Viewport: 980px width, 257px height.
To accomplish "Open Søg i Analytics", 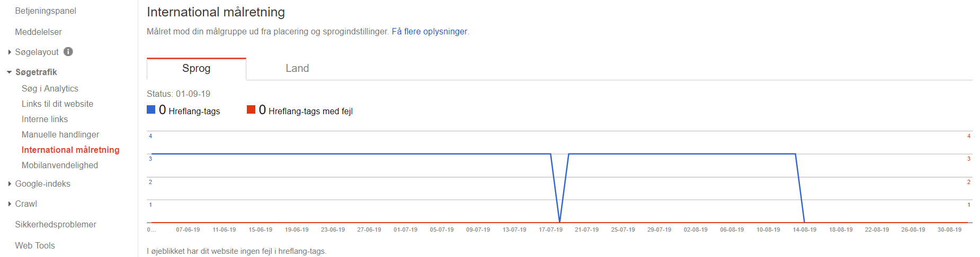I will [50, 89].
